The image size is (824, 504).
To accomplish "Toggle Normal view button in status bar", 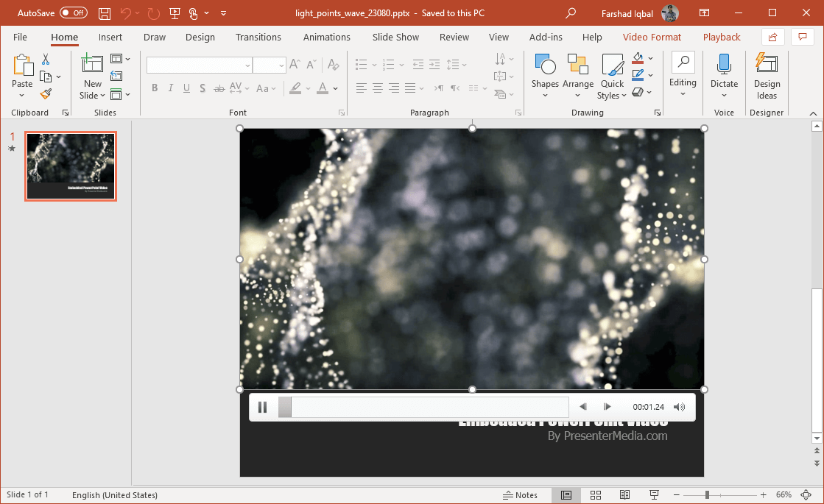I will click(566, 495).
